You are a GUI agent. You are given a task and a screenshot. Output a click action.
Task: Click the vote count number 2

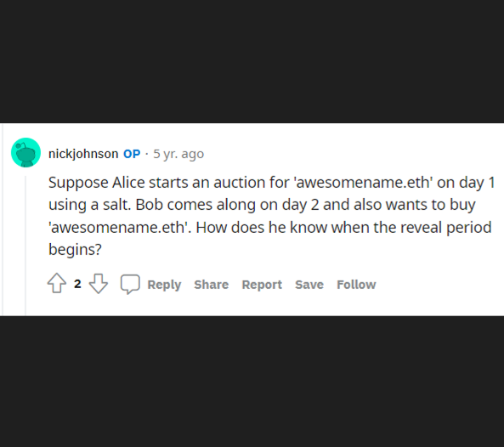pyautogui.click(x=77, y=284)
